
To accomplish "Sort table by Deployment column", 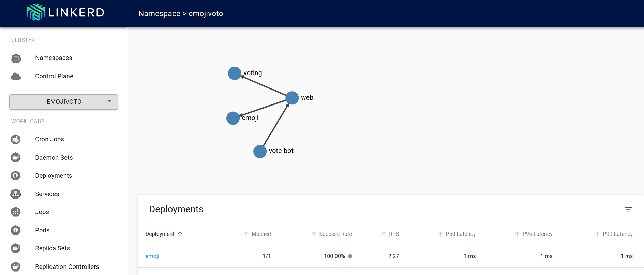I will tap(160, 234).
